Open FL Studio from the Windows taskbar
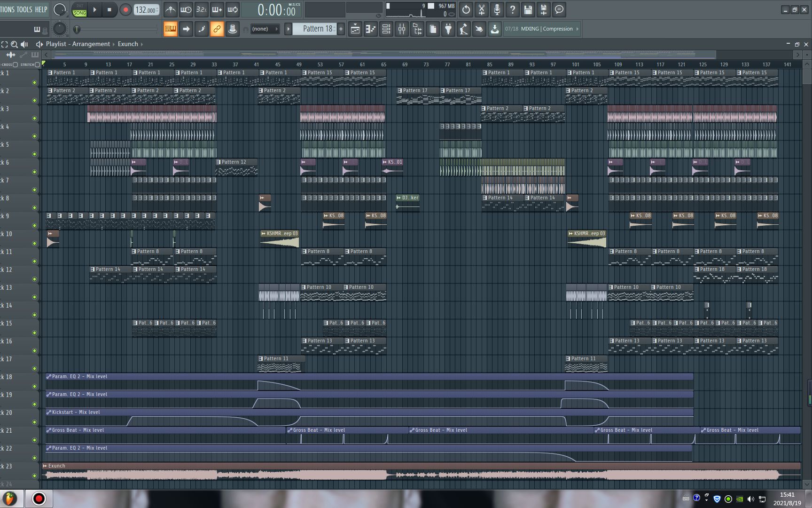The image size is (812, 508). pyautogui.click(x=9, y=499)
